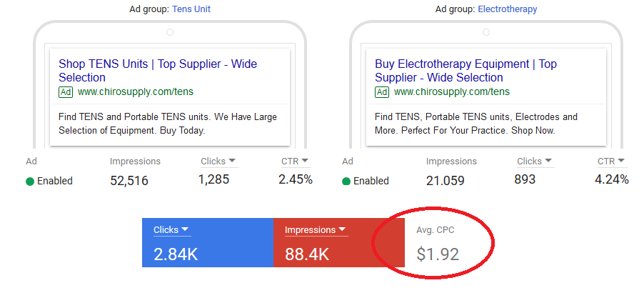Click Buy Electrotherapy Equipment ad headline
The width and height of the screenshot is (644, 298).
pos(466,70)
